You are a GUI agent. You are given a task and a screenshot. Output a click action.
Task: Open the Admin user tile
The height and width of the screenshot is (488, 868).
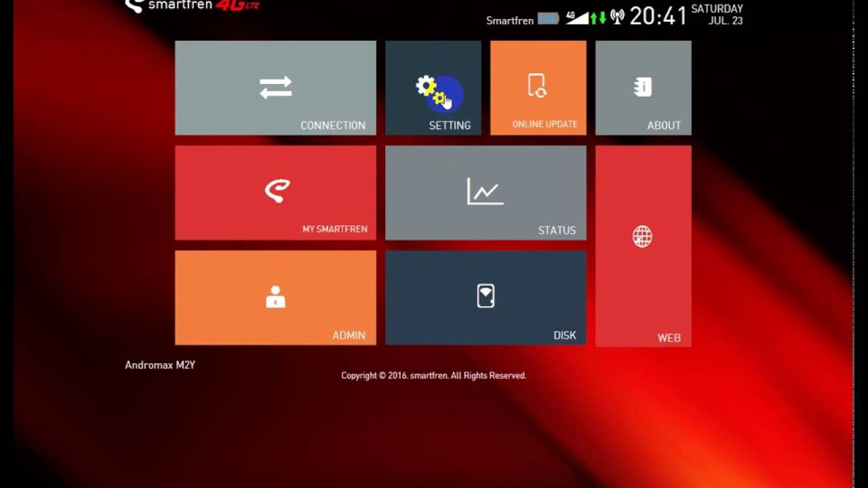coord(275,298)
